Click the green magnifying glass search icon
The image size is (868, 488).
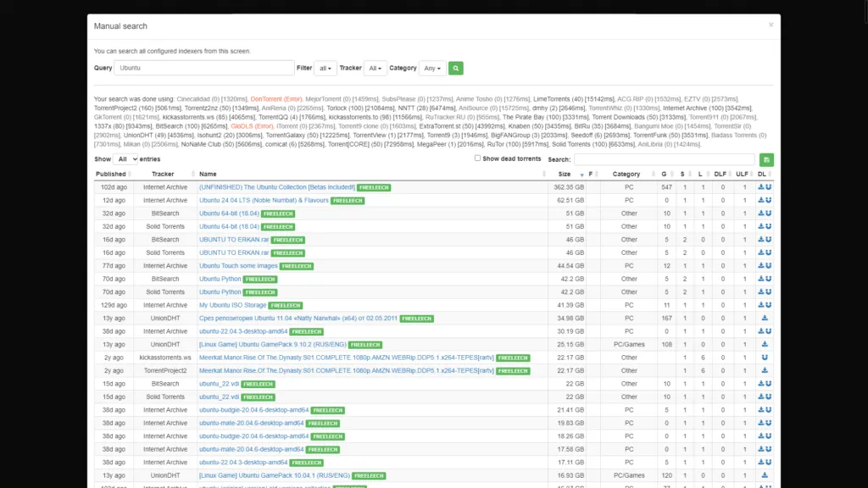click(x=455, y=68)
